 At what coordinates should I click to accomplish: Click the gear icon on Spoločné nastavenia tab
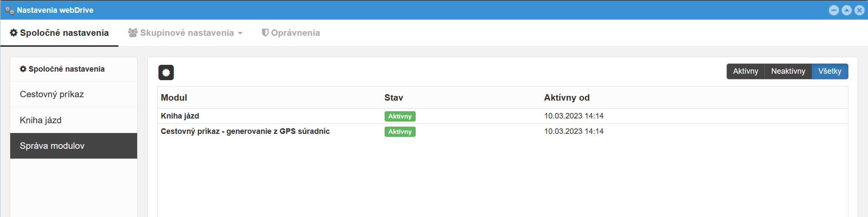pyautogui.click(x=14, y=33)
